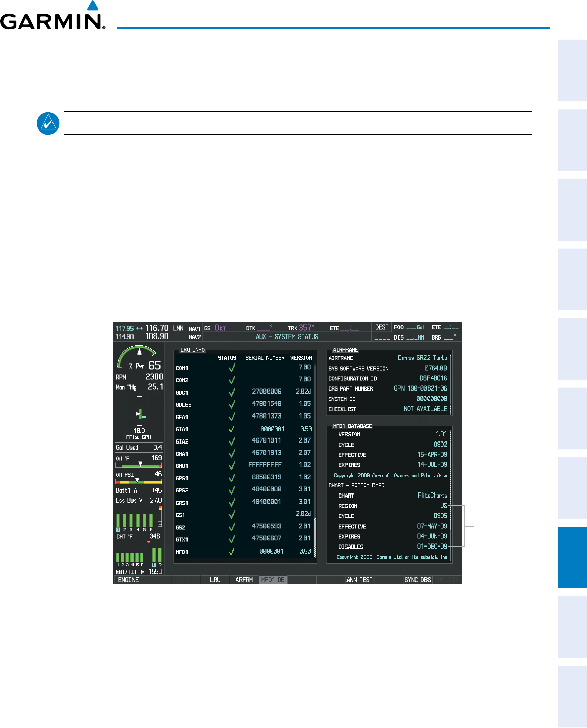The width and height of the screenshot is (587, 728).
Task: Click the RPM value 2300
Action: 154,377
